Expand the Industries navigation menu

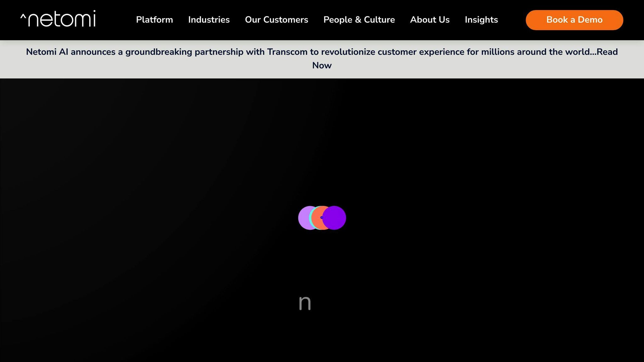(209, 20)
